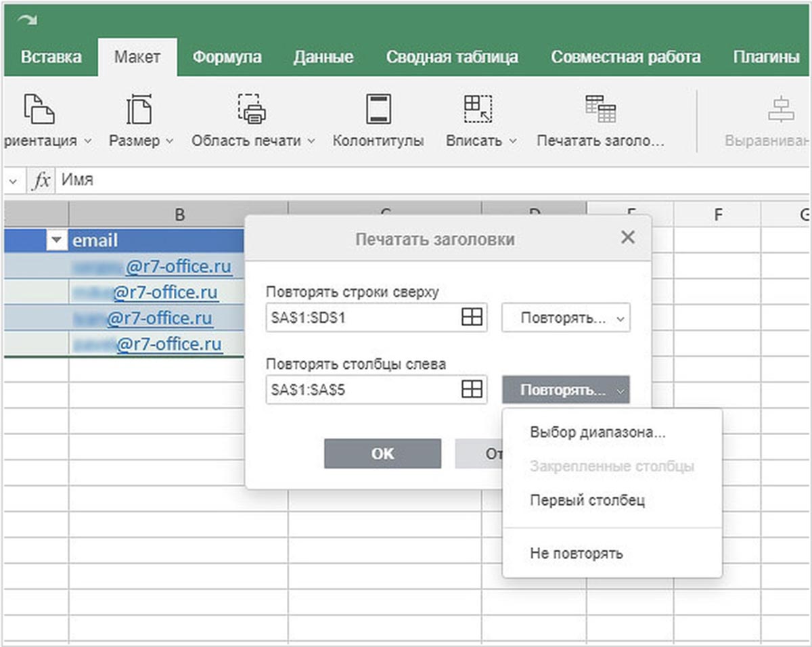Screen dimensions: 812x647
Task: Choose Выбор диапазона from the menu
Action: (597, 433)
